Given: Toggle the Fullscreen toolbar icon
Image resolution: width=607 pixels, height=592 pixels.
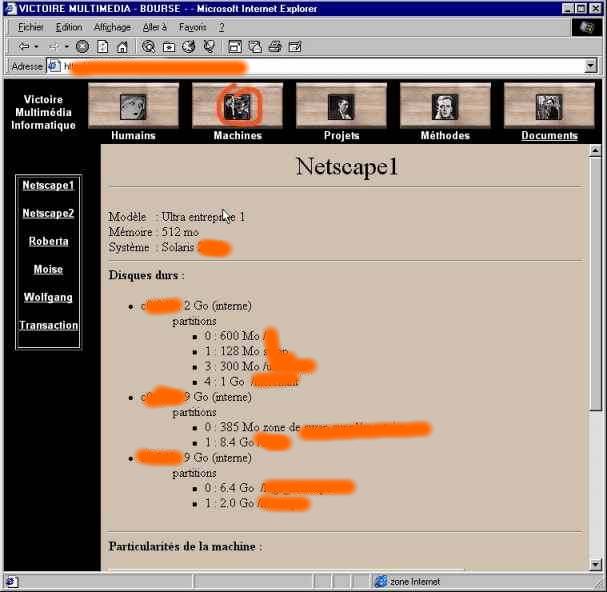Looking at the screenshot, I should [235, 47].
